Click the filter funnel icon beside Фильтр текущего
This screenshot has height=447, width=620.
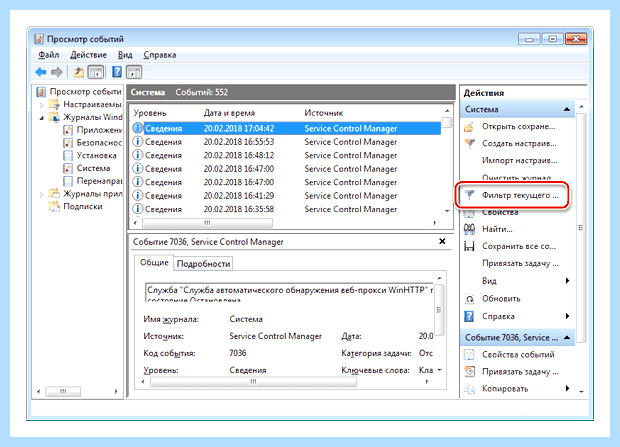pos(469,195)
